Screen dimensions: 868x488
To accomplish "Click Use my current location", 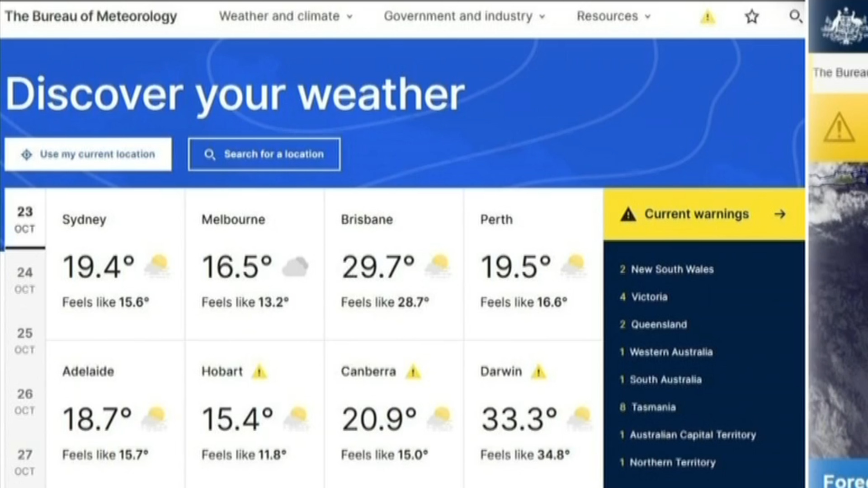I will click(88, 154).
